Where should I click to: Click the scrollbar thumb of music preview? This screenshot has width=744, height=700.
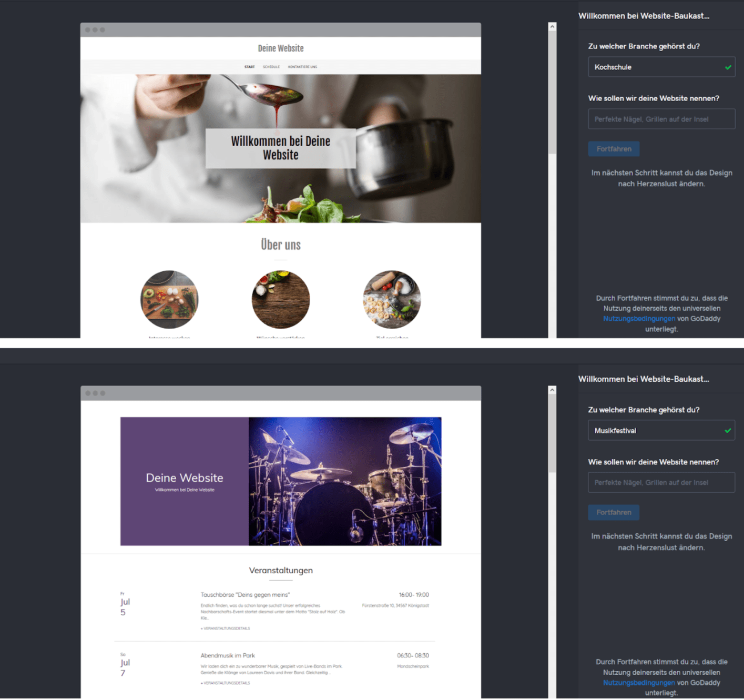click(x=552, y=433)
